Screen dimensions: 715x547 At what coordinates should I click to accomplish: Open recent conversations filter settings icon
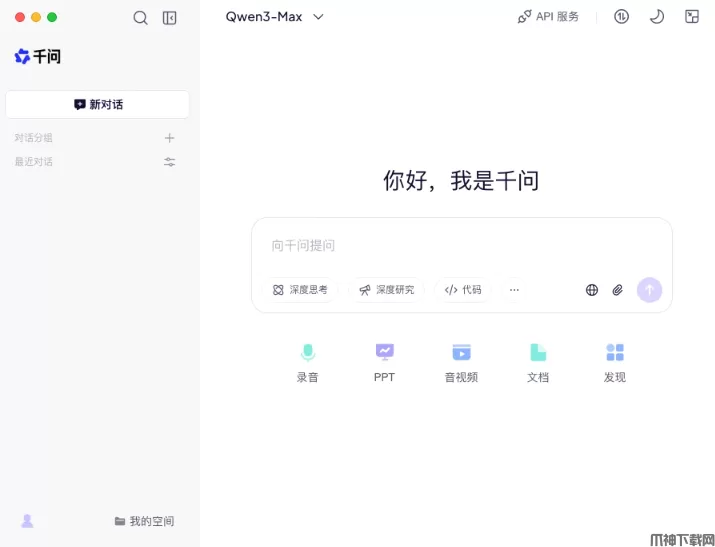170,162
